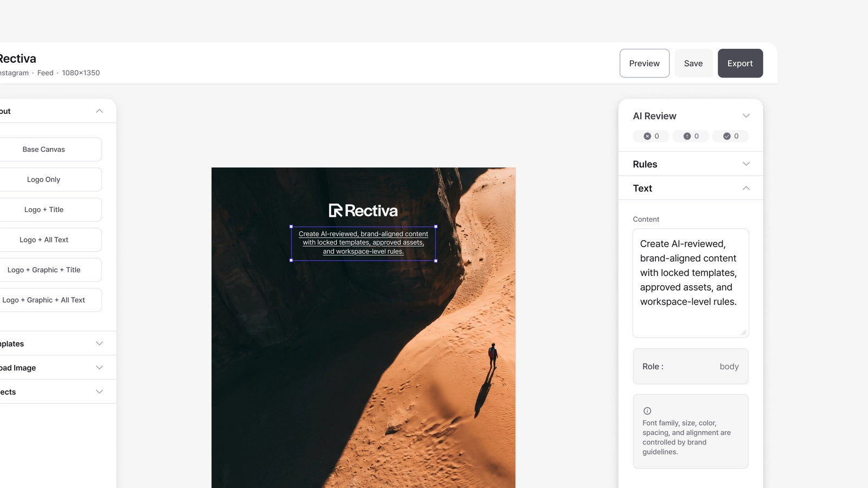Image resolution: width=868 pixels, height=488 pixels.
Task: Click the error count badge in AI Review
Action: (651, 136)
